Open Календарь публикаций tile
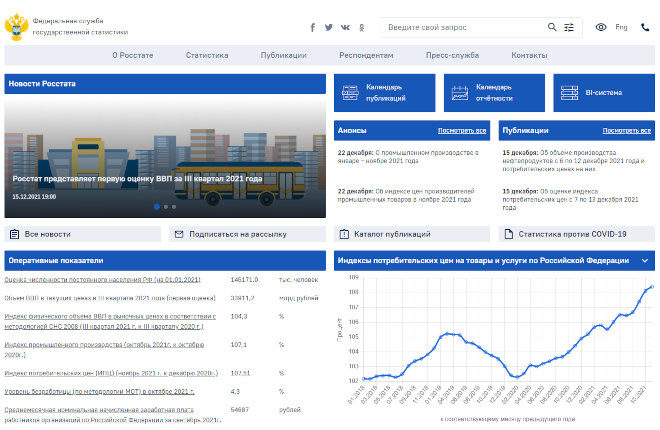 [384, 92]
